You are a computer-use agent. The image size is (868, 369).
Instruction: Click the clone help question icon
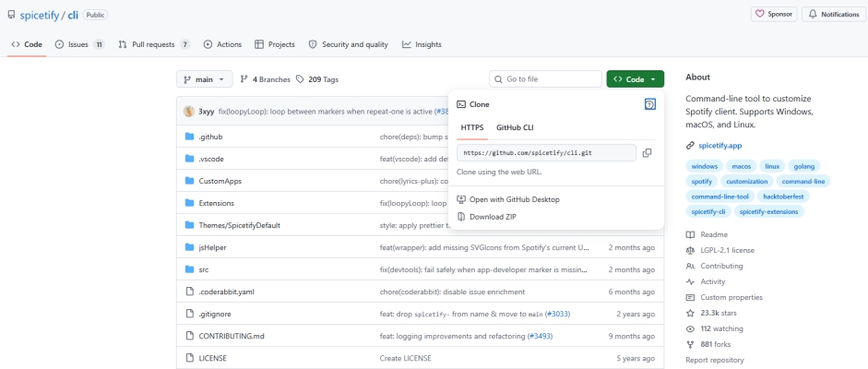tap(650, 104)
